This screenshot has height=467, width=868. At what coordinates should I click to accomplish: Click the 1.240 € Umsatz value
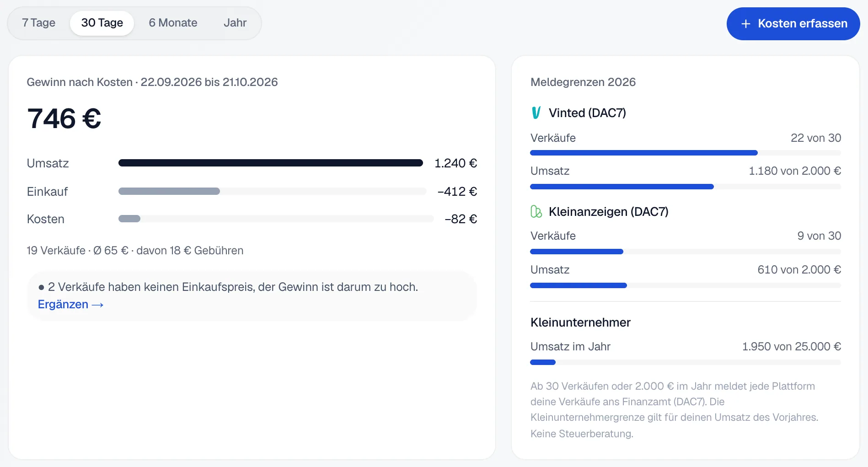point(455,163)
